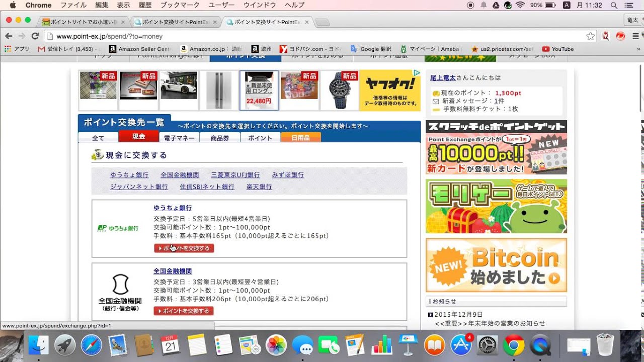The image size is (644, 362).
Task: Open System Preferences gear in Dock
Action: (487, 345)
